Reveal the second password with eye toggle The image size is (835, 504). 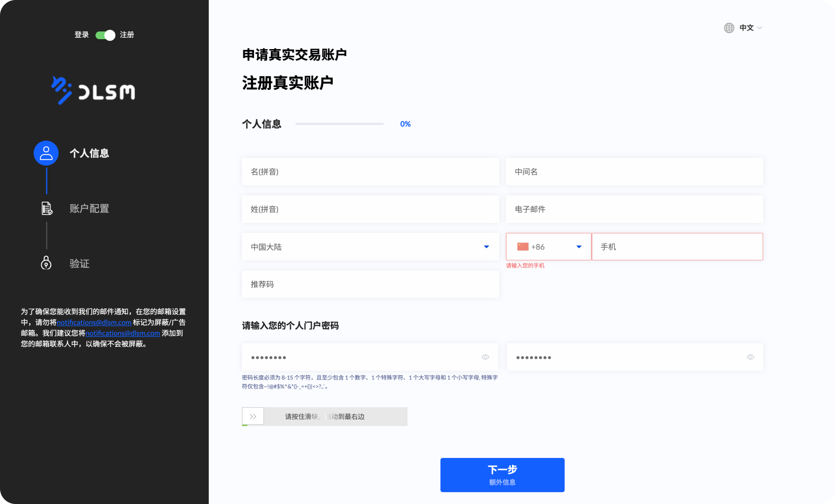click(750, 357)
